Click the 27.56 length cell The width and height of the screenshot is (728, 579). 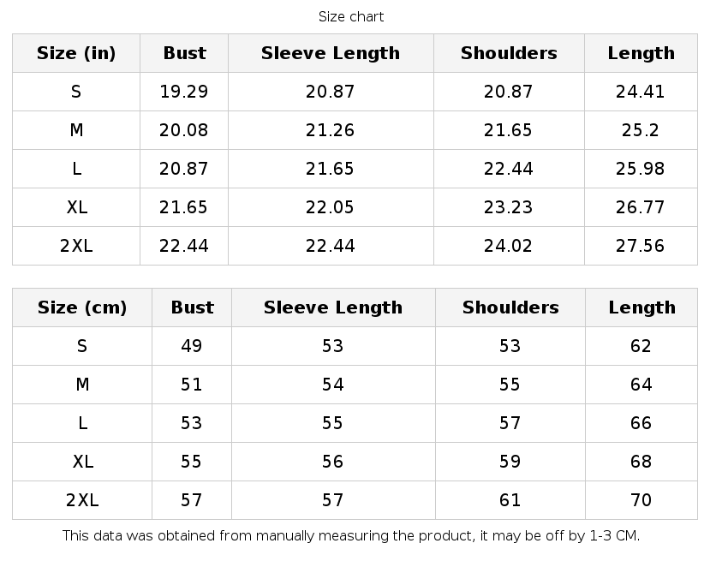641,246
